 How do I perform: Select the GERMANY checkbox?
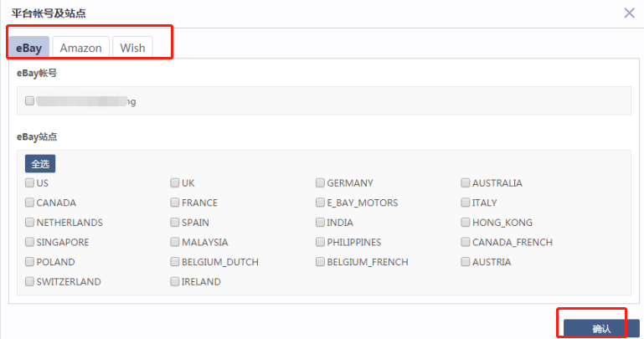pyautogui.click(x=321, y=182)
